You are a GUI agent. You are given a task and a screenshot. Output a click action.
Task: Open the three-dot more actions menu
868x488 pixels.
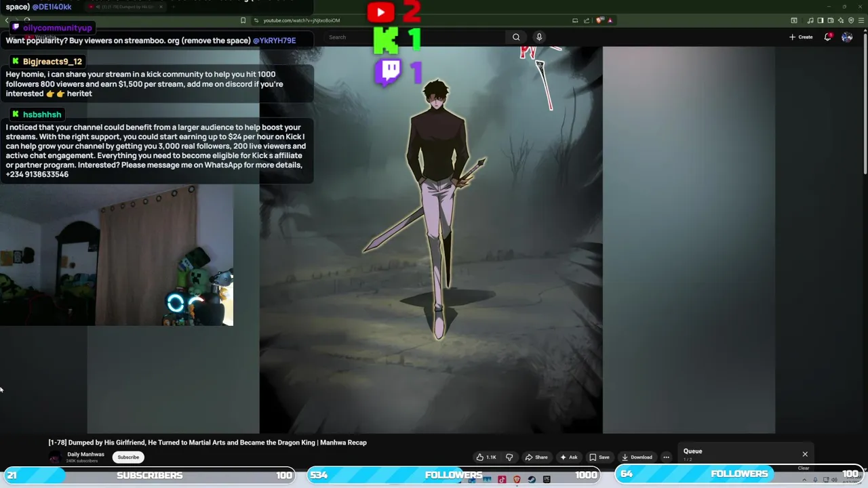pos(666,457)
